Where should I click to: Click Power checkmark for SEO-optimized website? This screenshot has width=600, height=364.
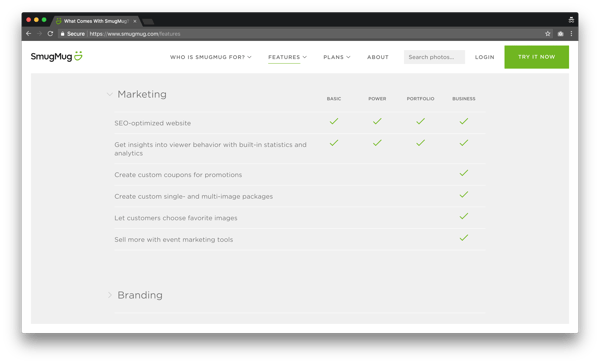tap(377, 121)
